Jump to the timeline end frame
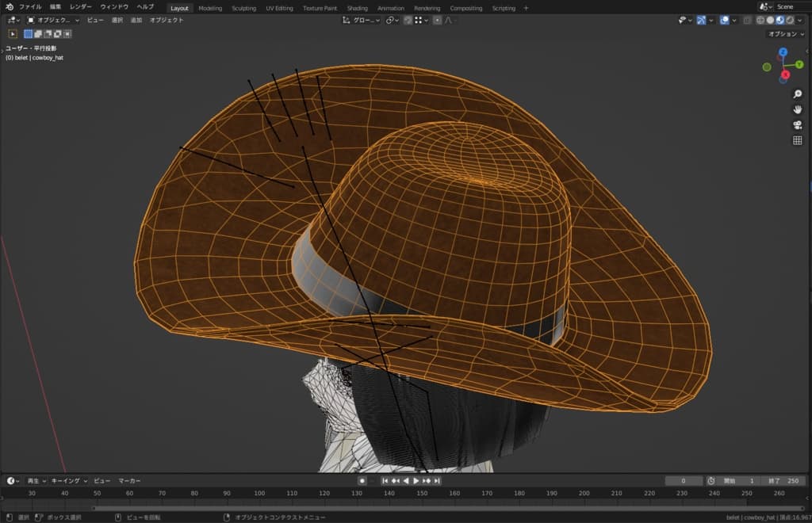This screenshot has height=523, width=812. [x=436, y=480]
